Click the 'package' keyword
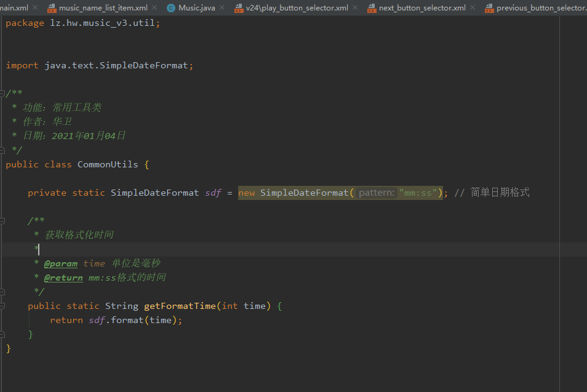The height and width of the screenshot is (392, 587). coord(25,23)
